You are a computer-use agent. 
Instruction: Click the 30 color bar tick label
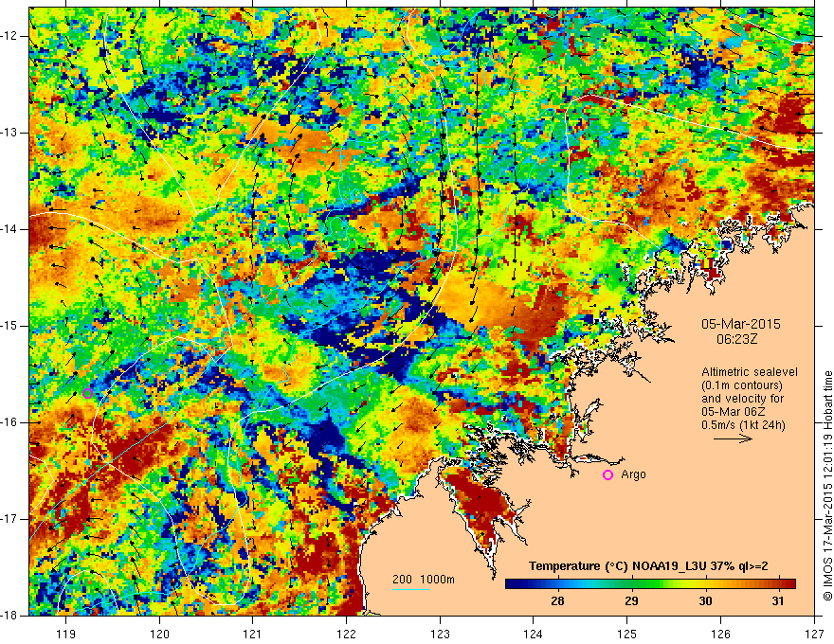click(x=705, y=601)
